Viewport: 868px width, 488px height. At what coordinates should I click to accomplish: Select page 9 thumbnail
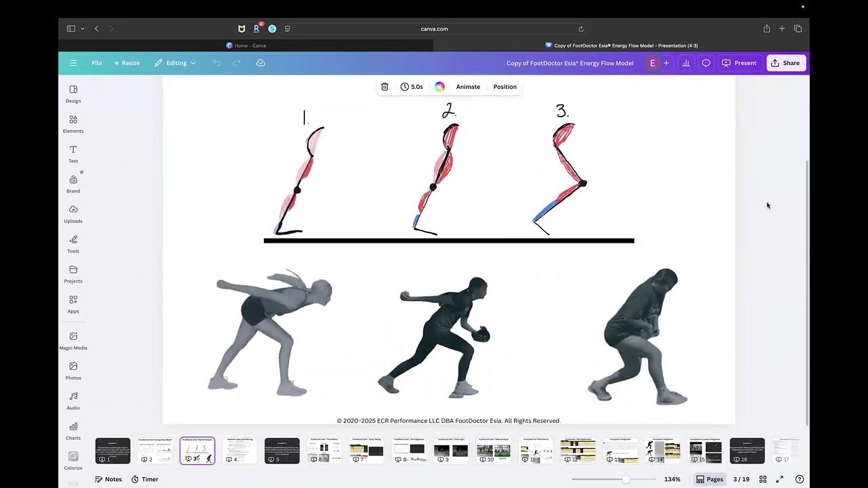[451, 451]
